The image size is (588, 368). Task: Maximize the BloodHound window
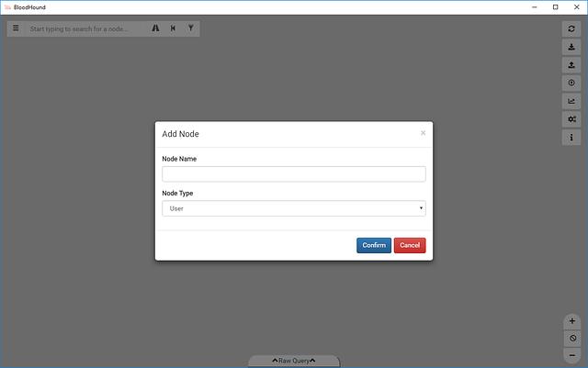(x=555, y=7)
